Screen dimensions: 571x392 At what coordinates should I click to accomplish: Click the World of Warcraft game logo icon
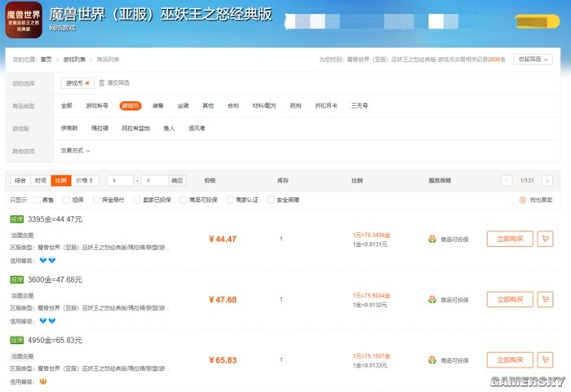(x=24, y=20)
